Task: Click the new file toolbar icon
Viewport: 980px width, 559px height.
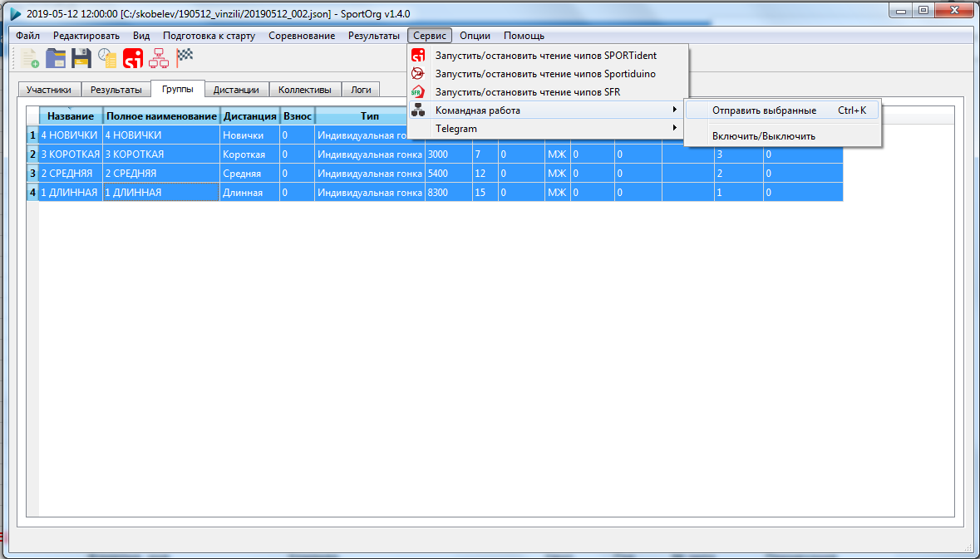Action: pyautogui.click(x=29, y=58)
